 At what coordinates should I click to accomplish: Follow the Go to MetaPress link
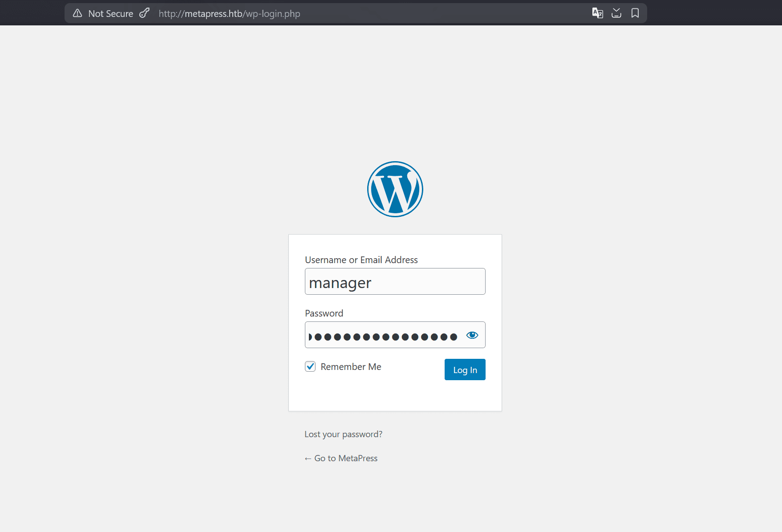point(341,458)
